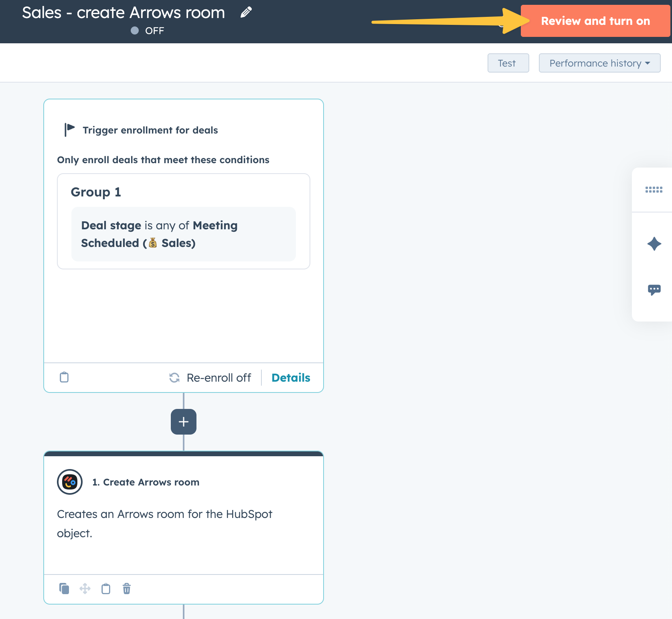The image size is (672, 619).
Task: Click the Arrows app logo icon
Action: pos(70,482)
